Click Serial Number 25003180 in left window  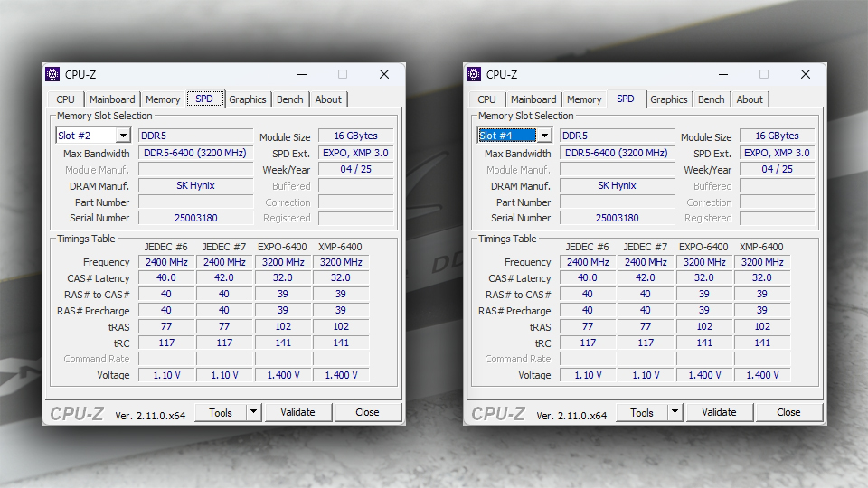[195, 218]
